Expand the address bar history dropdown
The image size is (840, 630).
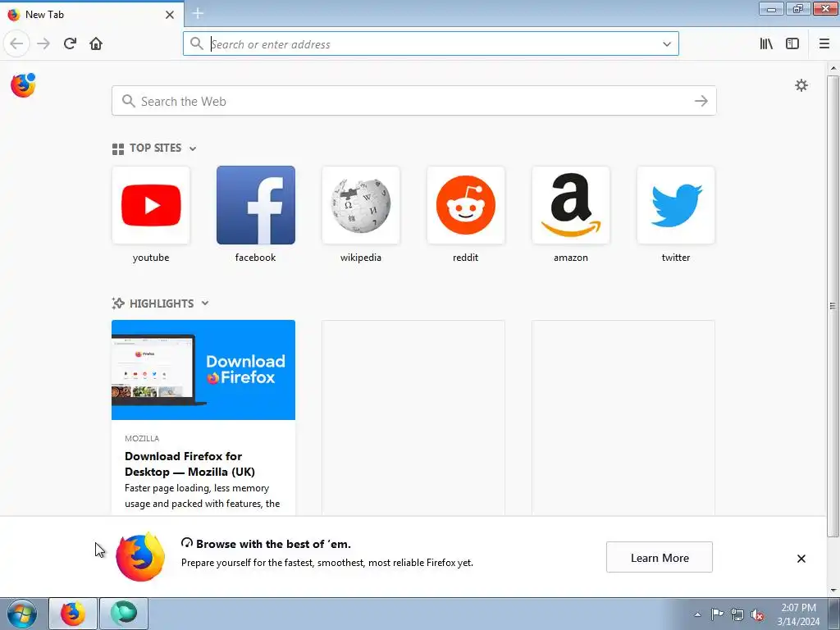pyautogui.click(x=667, y=44)
